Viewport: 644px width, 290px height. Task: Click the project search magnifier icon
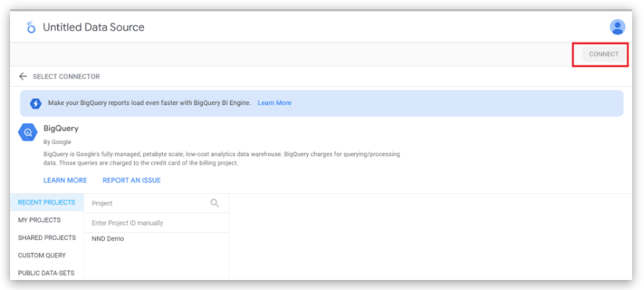coord(215,203)
